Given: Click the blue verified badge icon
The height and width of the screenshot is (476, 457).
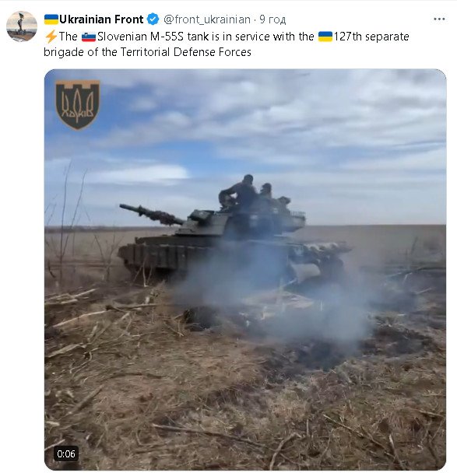Looking at the screenshot, I should tap(153, 19).
